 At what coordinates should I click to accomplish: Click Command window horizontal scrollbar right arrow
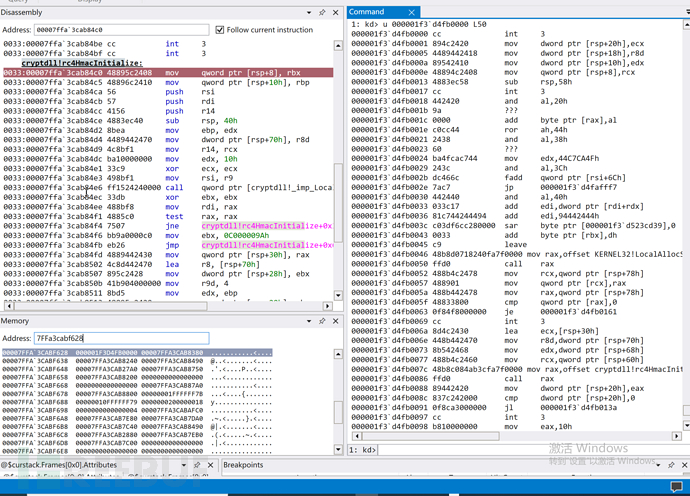[x=677, y=436]
